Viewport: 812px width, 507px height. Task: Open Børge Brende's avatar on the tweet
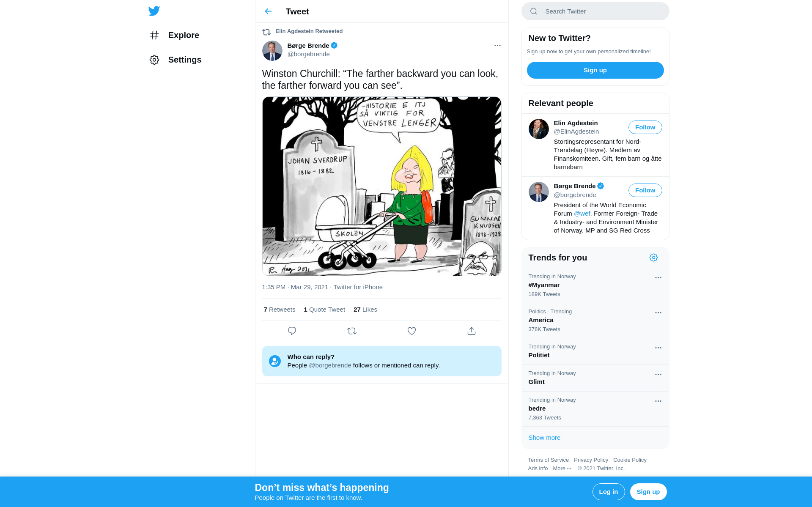click(272, 51)
